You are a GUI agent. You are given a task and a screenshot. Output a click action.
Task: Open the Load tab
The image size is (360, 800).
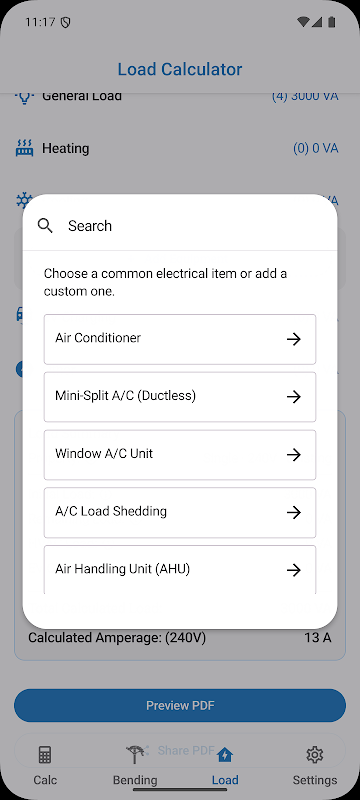pyautogui.click(x=225, y=764)
